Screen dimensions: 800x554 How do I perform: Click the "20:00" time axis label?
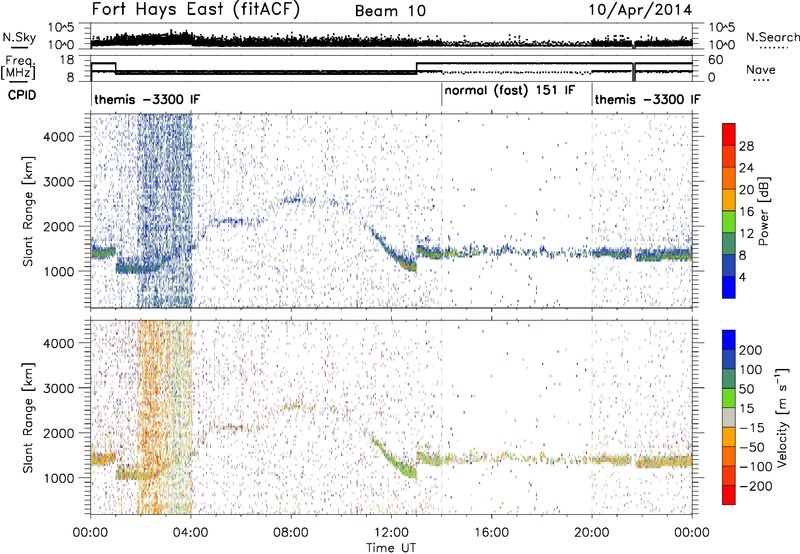[x=592, y=533]
